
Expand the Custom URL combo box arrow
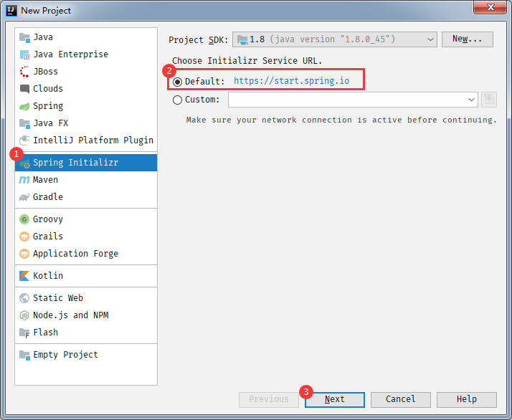(471, 100)
